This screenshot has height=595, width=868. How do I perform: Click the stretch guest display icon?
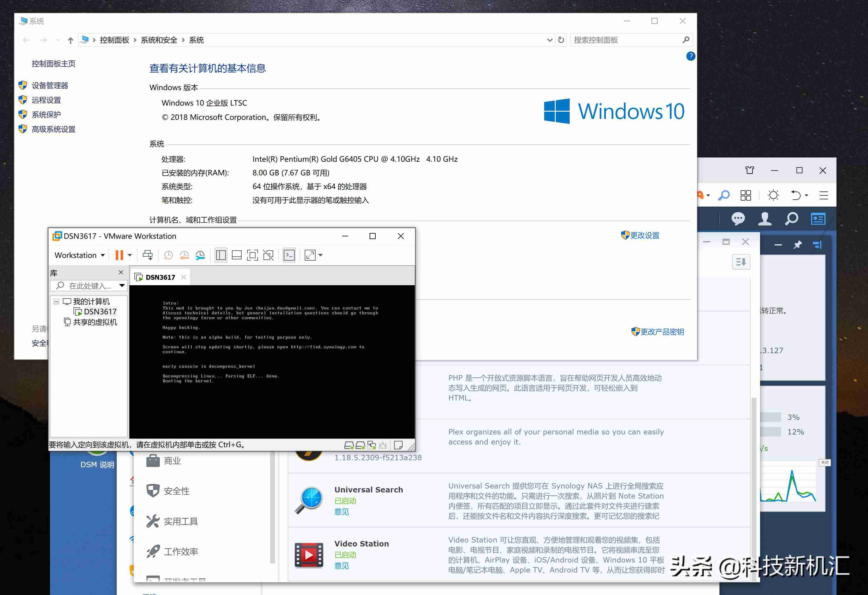coord(310,255)
